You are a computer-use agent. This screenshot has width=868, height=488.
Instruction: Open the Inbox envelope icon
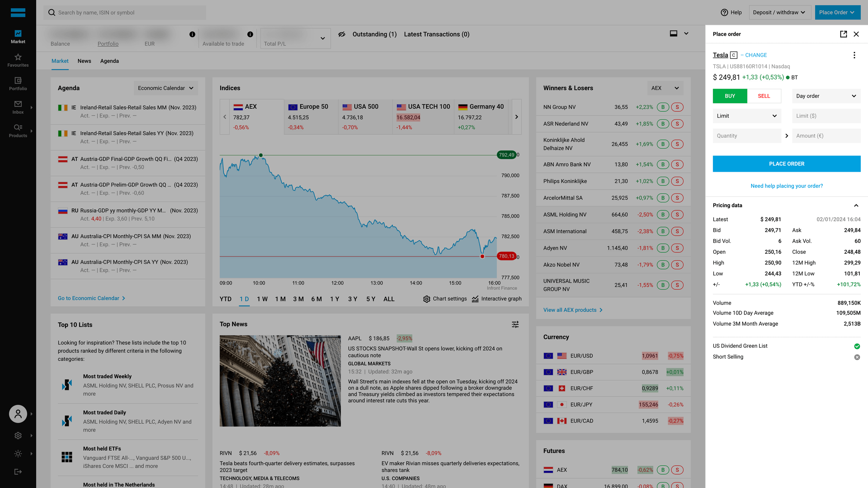coord(18,104)
